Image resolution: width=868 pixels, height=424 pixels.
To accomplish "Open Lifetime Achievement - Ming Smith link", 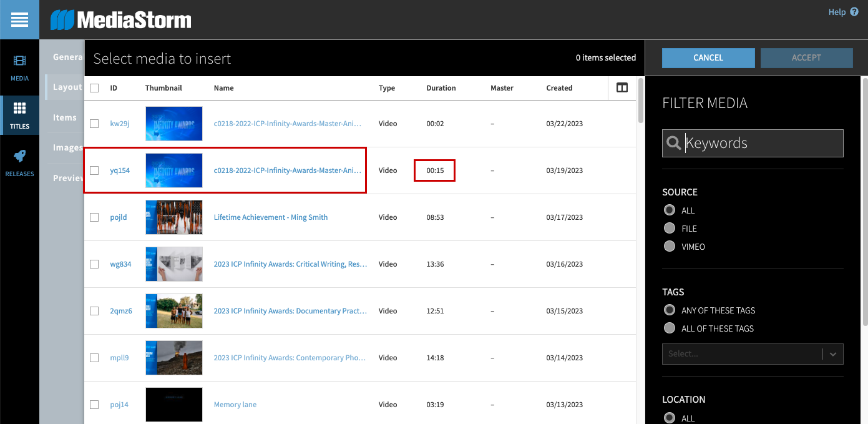I will [x=270, y=217].
